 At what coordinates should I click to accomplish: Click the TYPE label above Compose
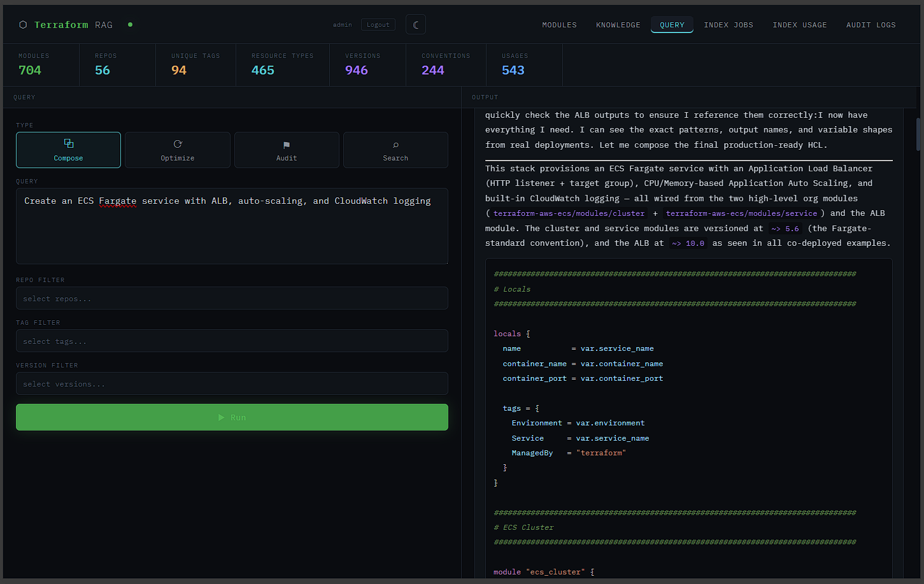pos(25,125)
